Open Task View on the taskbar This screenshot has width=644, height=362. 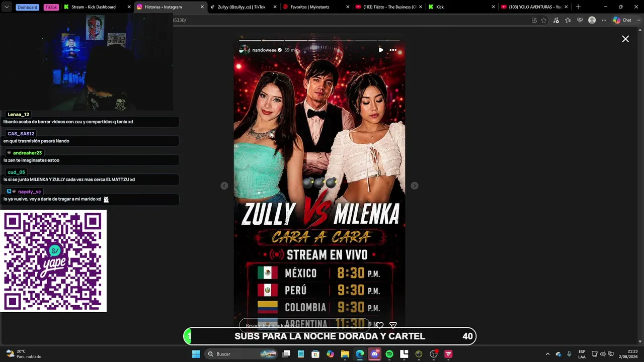[286, 354]
